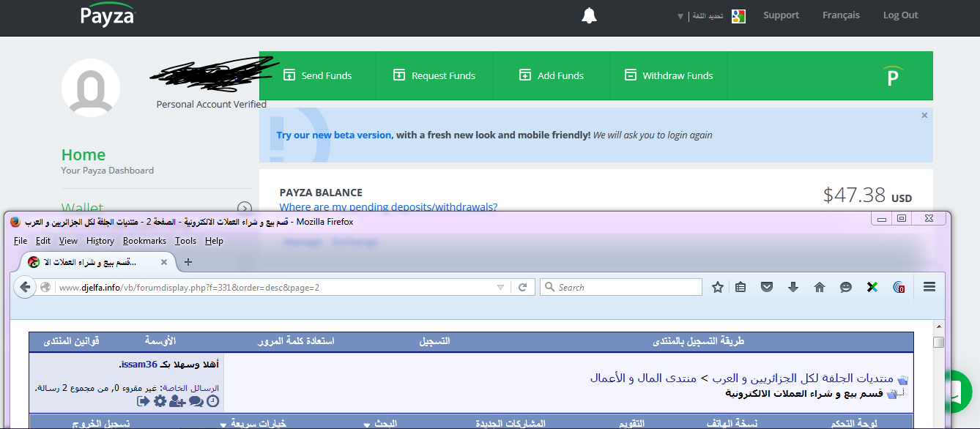
Task: Open private messages link (الرسائل الخاصة)
Action: click(x=190, y=388)
